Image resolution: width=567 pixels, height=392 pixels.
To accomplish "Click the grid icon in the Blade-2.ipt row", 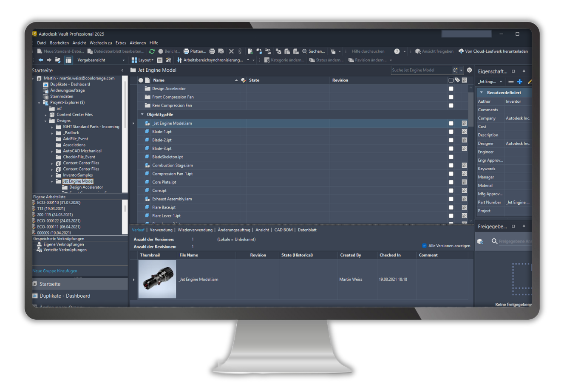I will 464,140.
